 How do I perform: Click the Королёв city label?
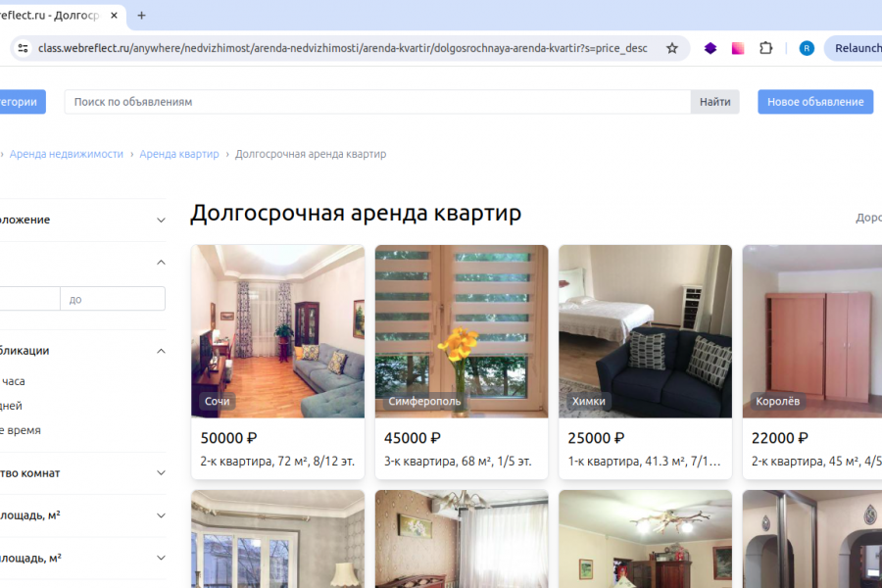point(777,401)
